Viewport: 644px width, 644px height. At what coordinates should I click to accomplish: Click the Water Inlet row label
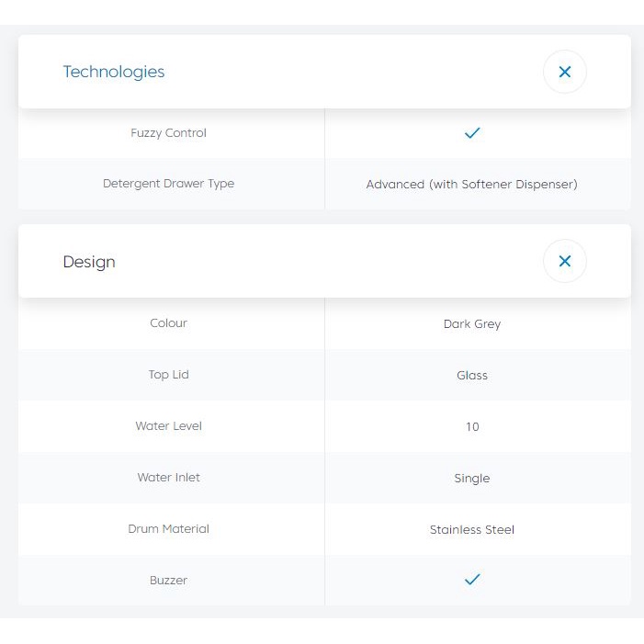click(x=168, y=478)
